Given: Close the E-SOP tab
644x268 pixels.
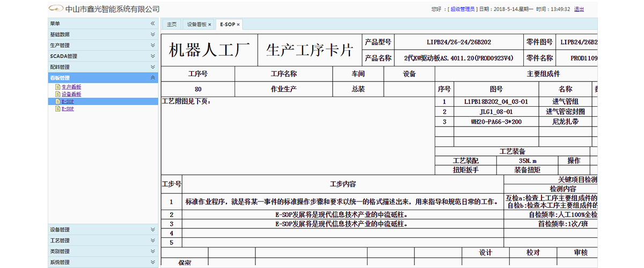Looking at the screenshot, I should pyautogui.click(x=238, y=25).
